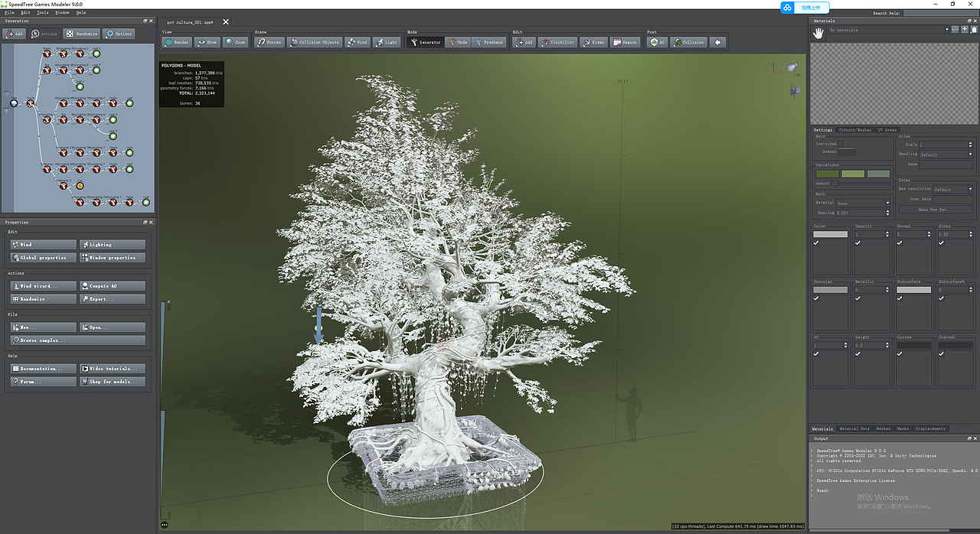
Task: Click the delete material trash icon
Action: [x=974, y=30]
